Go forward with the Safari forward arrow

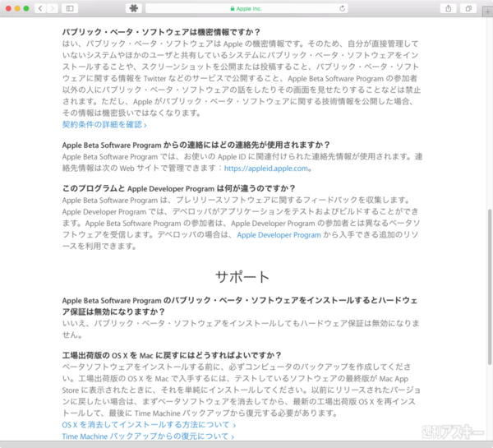tap(53, 8)
